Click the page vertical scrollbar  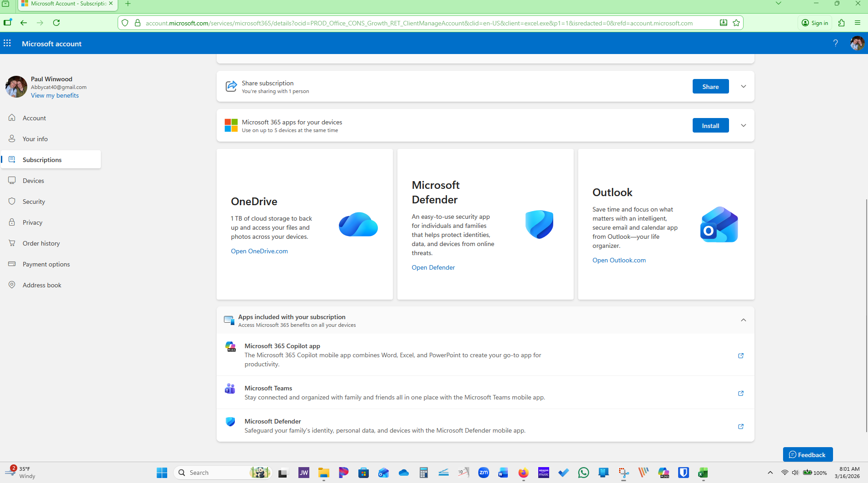pos(866,315)
